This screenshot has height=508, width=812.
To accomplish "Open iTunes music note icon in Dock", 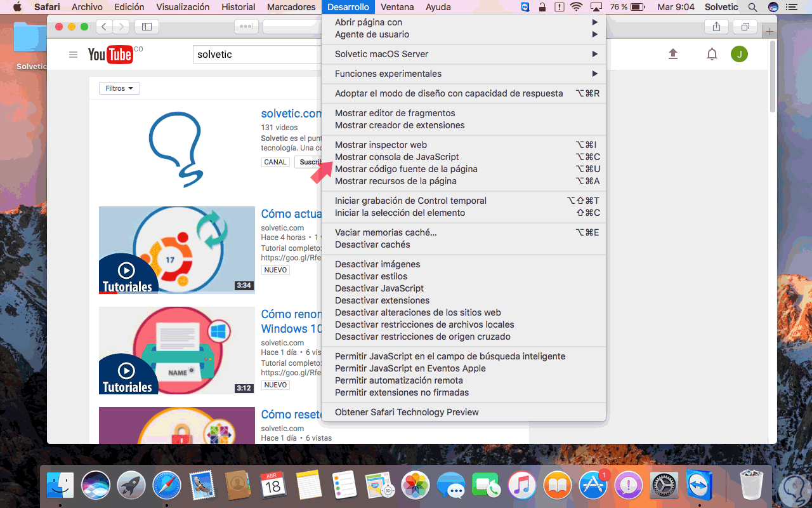I will click(523, 486).
